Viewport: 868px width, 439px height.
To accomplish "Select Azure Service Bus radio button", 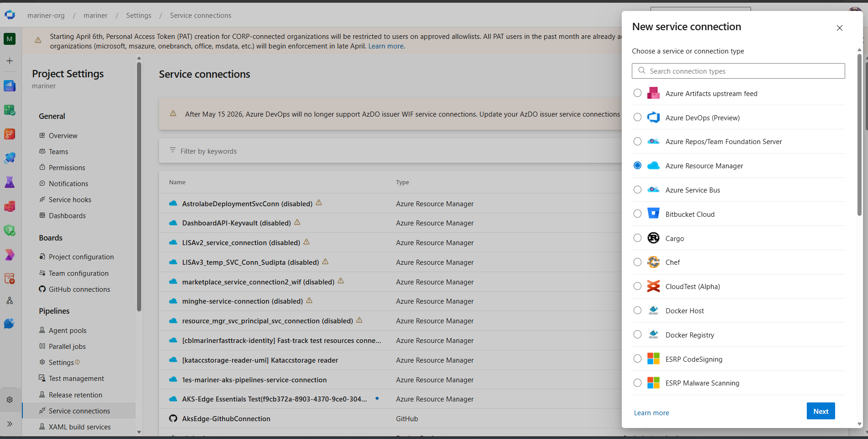I will pos(637,189).
